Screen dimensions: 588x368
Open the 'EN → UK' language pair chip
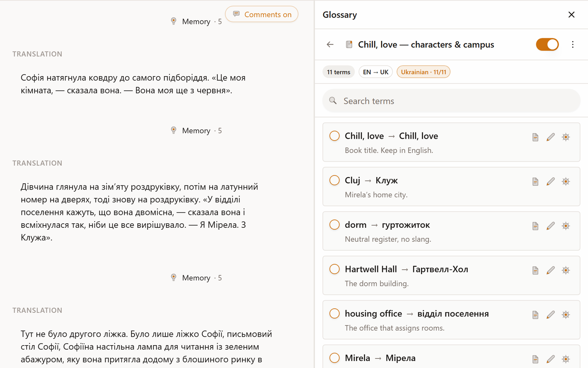point(376,72)
